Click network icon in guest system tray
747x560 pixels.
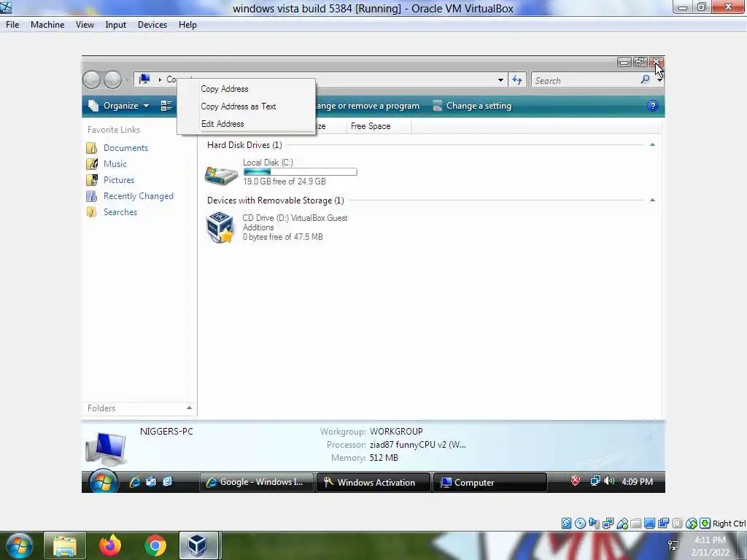(x=595, y=481)
